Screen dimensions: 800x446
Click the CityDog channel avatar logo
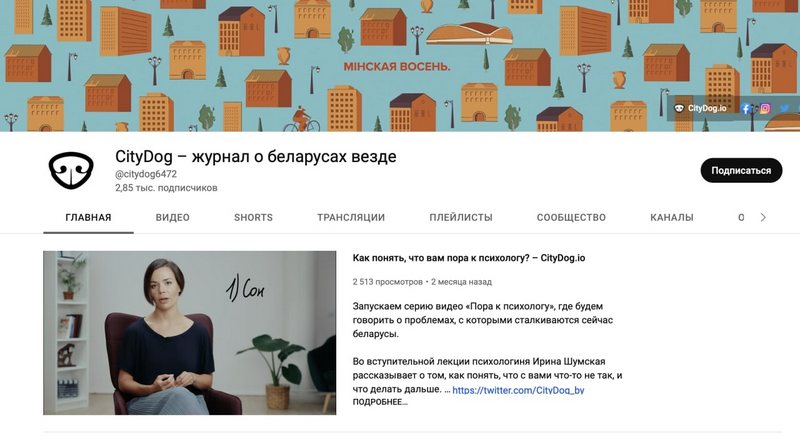[71, 170]
